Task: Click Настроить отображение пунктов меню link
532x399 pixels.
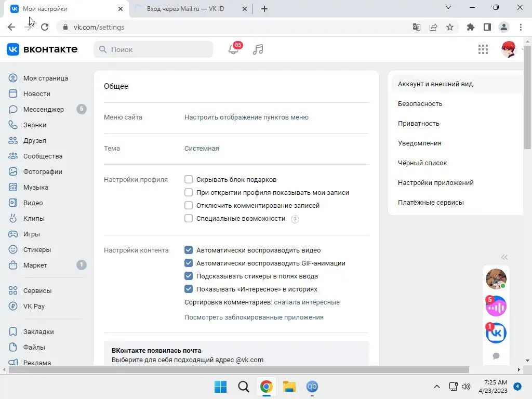Action: point(246,117)
